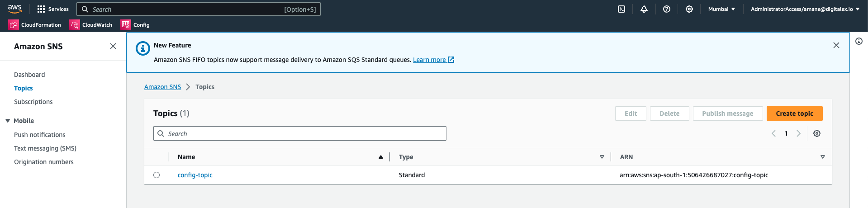This screenshot has height=208, width=868.
Task: Open the AdministratorAccess account menu
Action: (x=805, y=9)
